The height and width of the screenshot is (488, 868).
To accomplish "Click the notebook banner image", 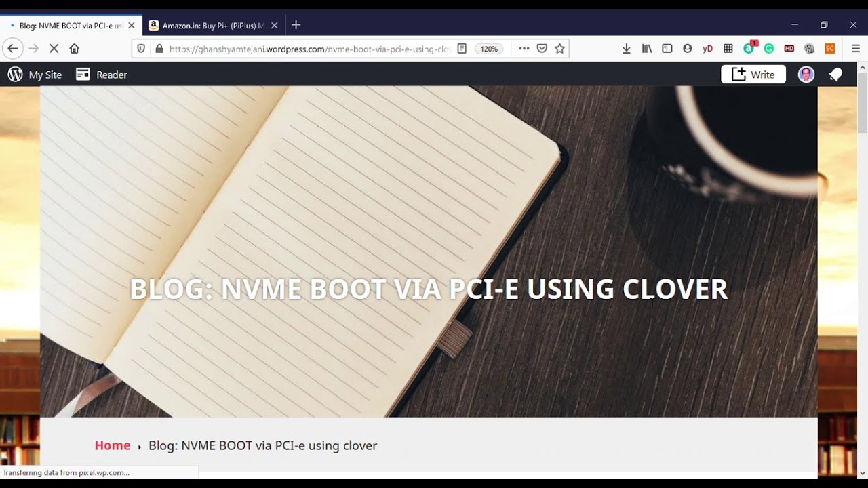I will pos(429,251).
